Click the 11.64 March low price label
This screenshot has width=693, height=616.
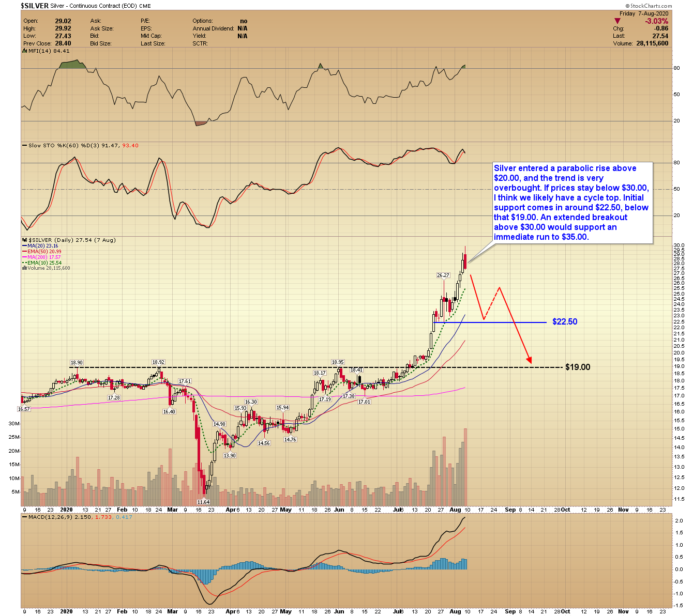[x=204, y=502]
